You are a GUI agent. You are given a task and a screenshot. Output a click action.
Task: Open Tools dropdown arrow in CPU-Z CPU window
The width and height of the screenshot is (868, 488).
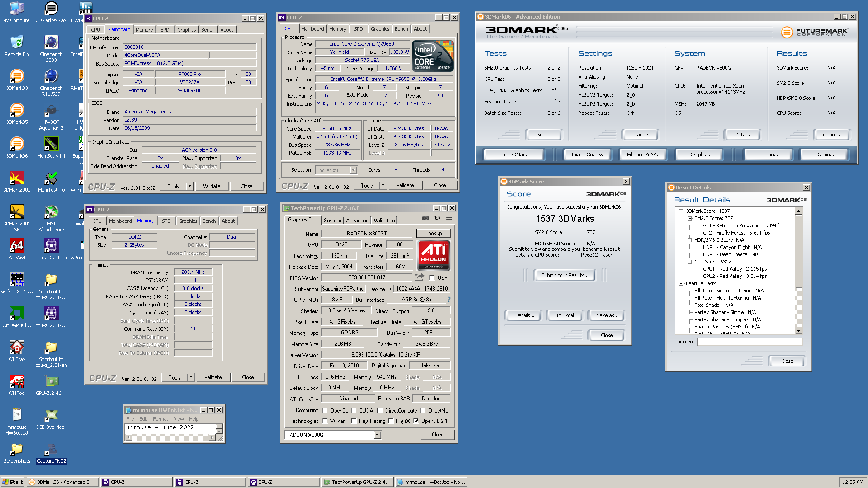tap(383, 185)
